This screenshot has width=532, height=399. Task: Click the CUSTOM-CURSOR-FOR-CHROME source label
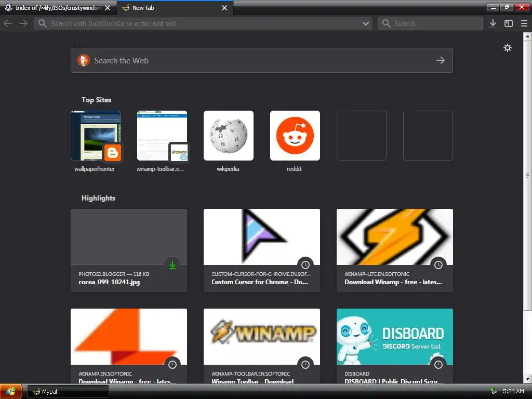tap(261, 274)
